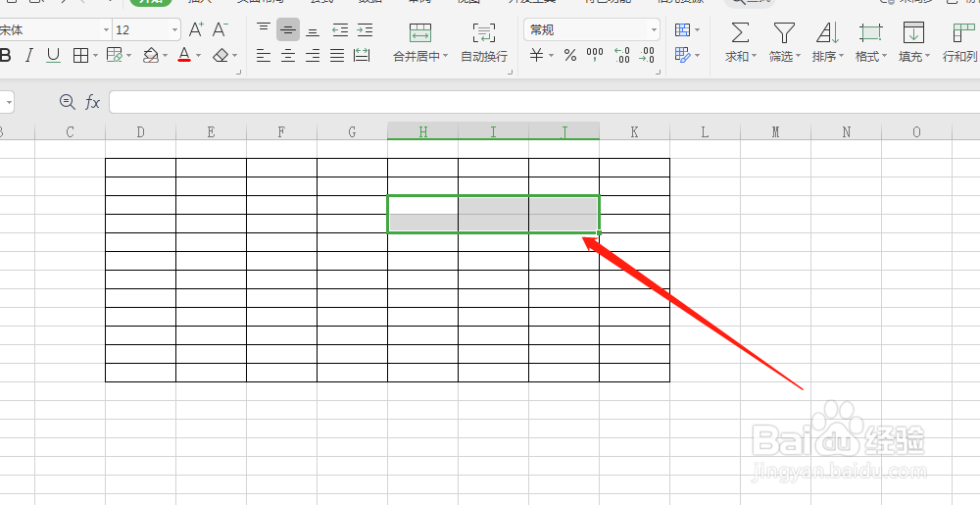Select column D header
This screenshot has height=505, width=980.
[140, 131]
